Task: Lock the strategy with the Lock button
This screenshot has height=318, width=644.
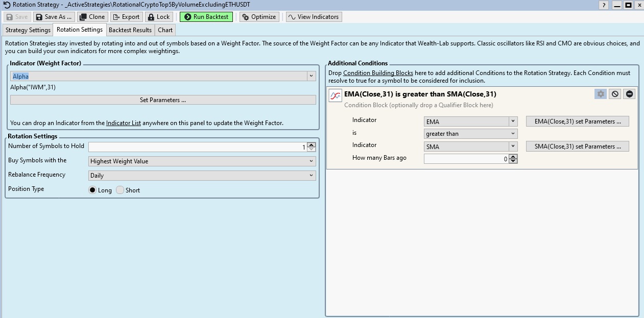Action: click(x=158, y=17)
